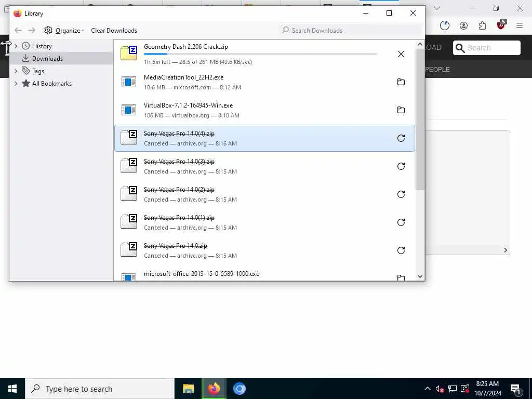This screenshot has width=532, height=399.
Task: Switch to Firefox on the taskbar
Action: pyautogui.click(x=214, y=389)
